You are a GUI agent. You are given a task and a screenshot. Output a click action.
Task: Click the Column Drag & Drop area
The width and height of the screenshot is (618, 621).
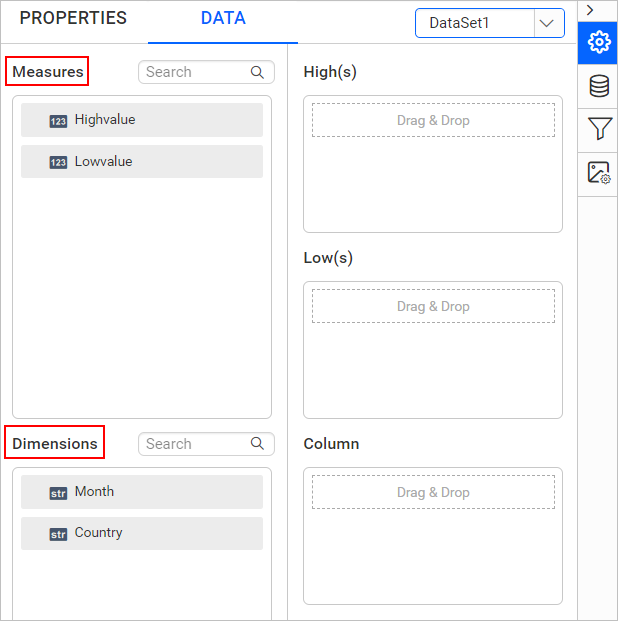(x=433, y=492)
